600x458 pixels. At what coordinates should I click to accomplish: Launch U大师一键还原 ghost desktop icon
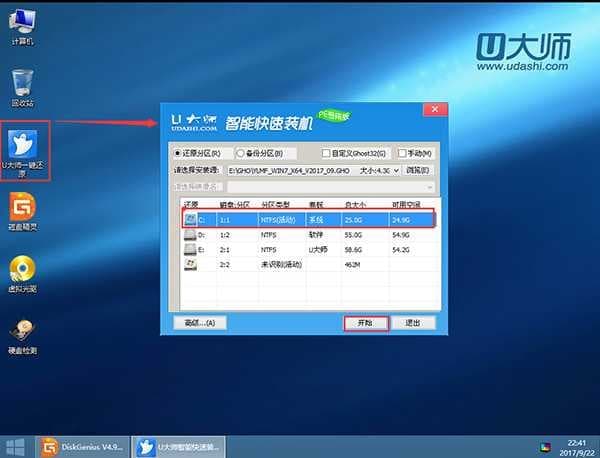click(23, 152)
